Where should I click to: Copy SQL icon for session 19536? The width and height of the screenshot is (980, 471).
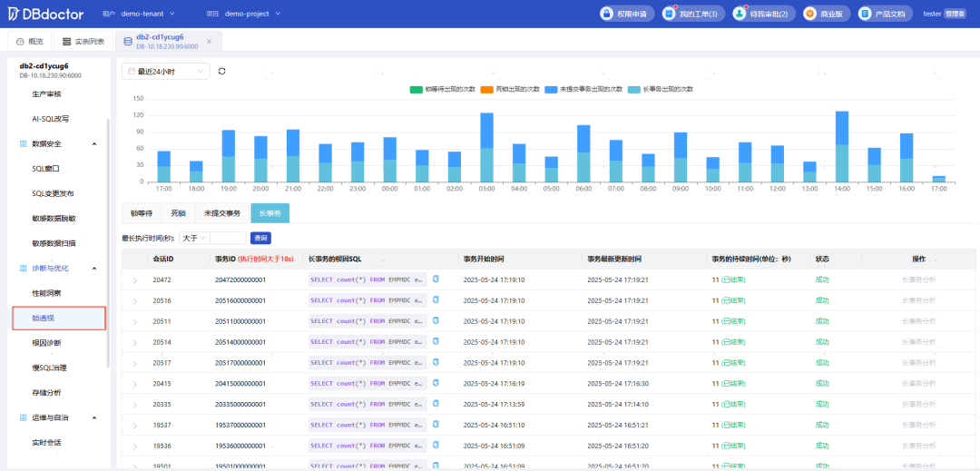click(436, 446)
